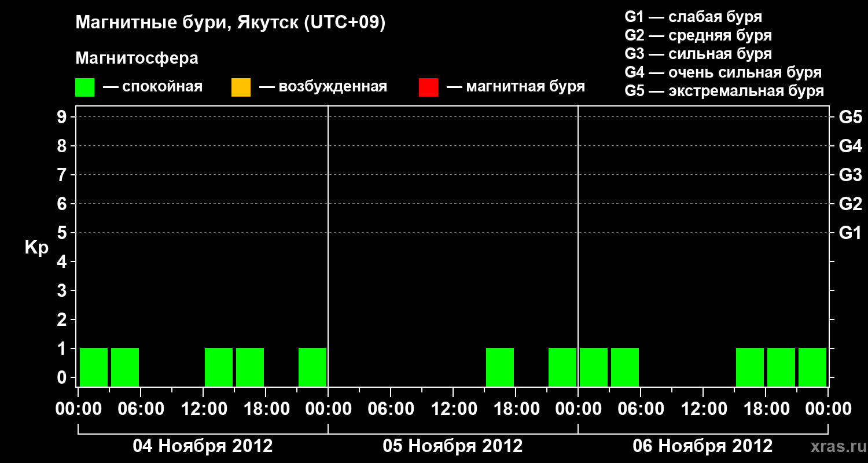
Task: Click 06 Ноября bar for 18:00–21:00
Action: (x=781, y=367)
